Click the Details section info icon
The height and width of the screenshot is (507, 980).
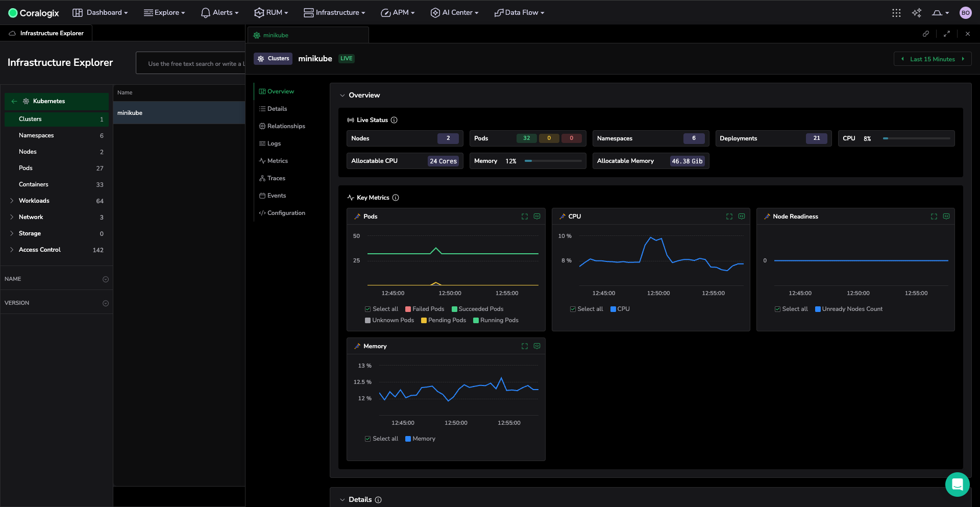(378, 500)
